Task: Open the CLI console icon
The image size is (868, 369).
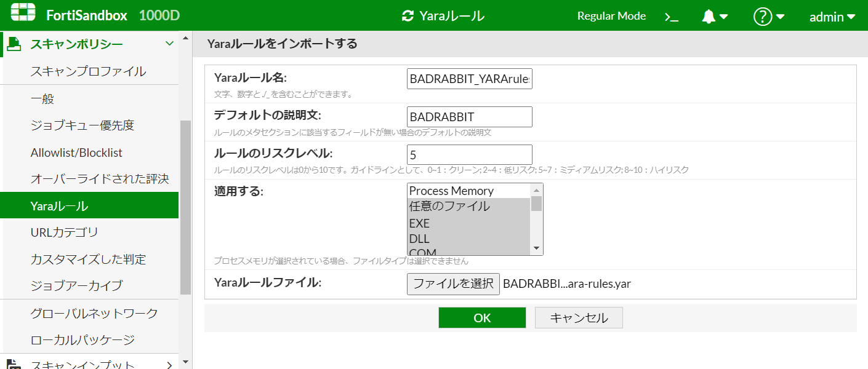Action: click(672, 17)
